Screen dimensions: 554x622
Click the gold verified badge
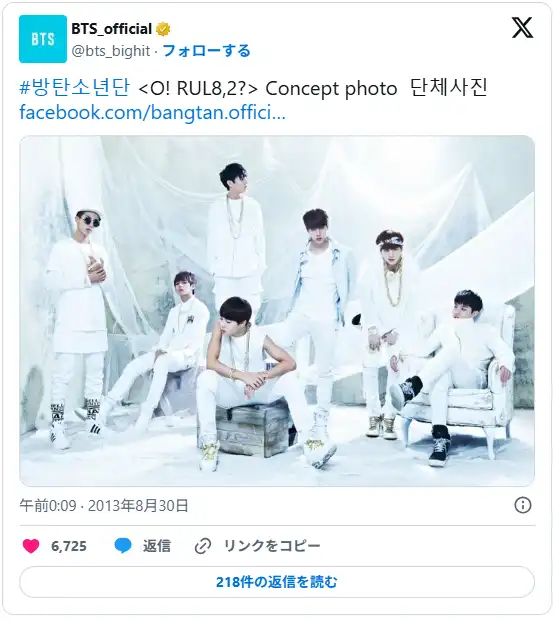pyautogui.click(x=163, y=29)
